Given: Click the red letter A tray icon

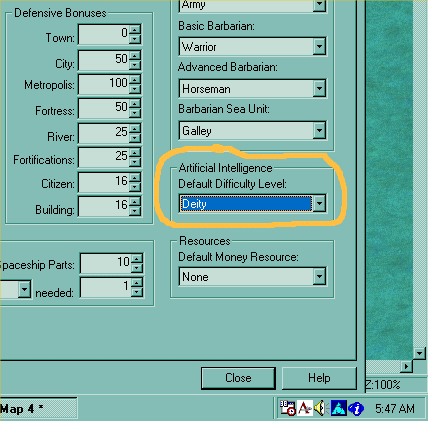Looking at the screenshot, I should click(305, 408).
